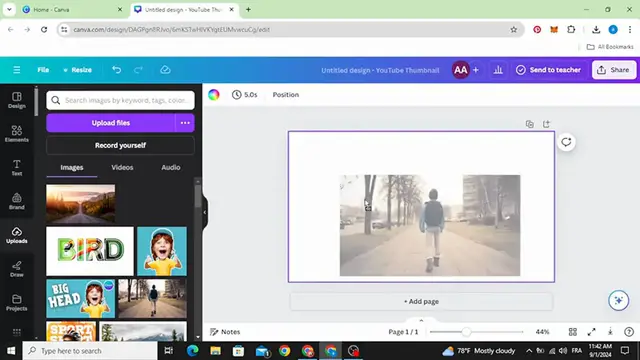
Task: Open Windows Start menu
Action: click(x=11, y=351)
